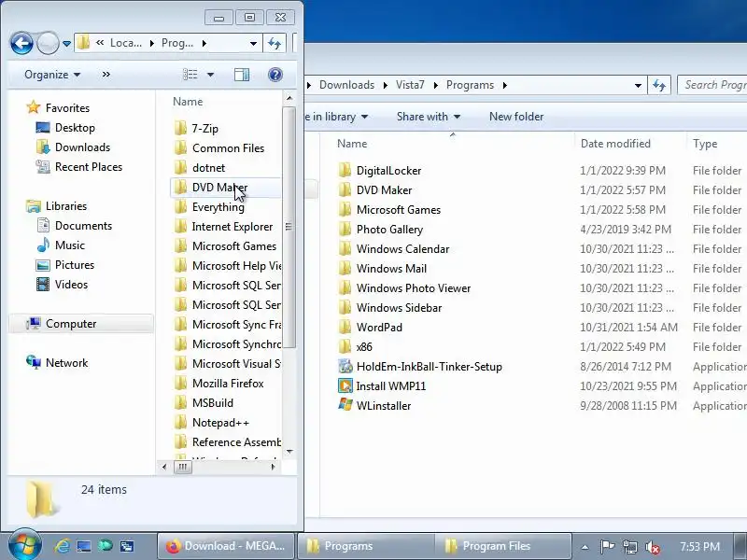The height and width of the screenshot is (560, 747).
Task: Open Downloads in the navigation pane
Action: [x=82, y=147]
